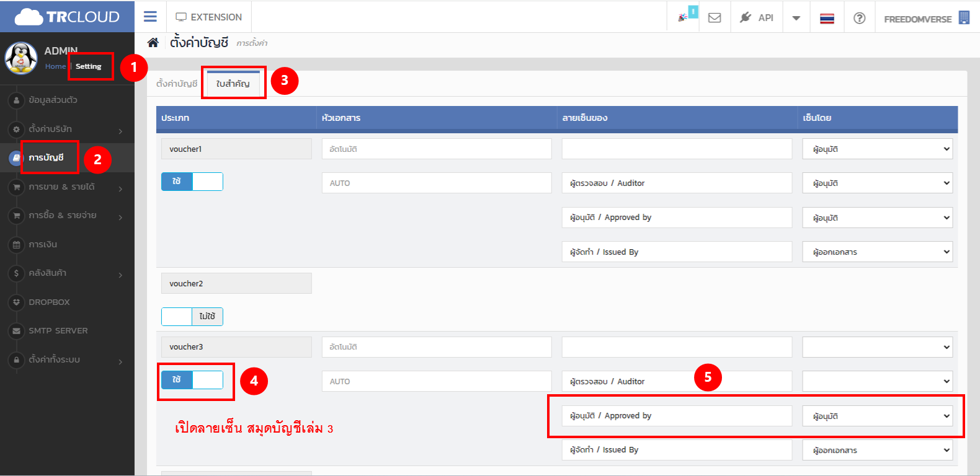Click the SMTP SERVER envelope icon
The width and height of the screenshot is (980, 476).
[x=16, y=330]
